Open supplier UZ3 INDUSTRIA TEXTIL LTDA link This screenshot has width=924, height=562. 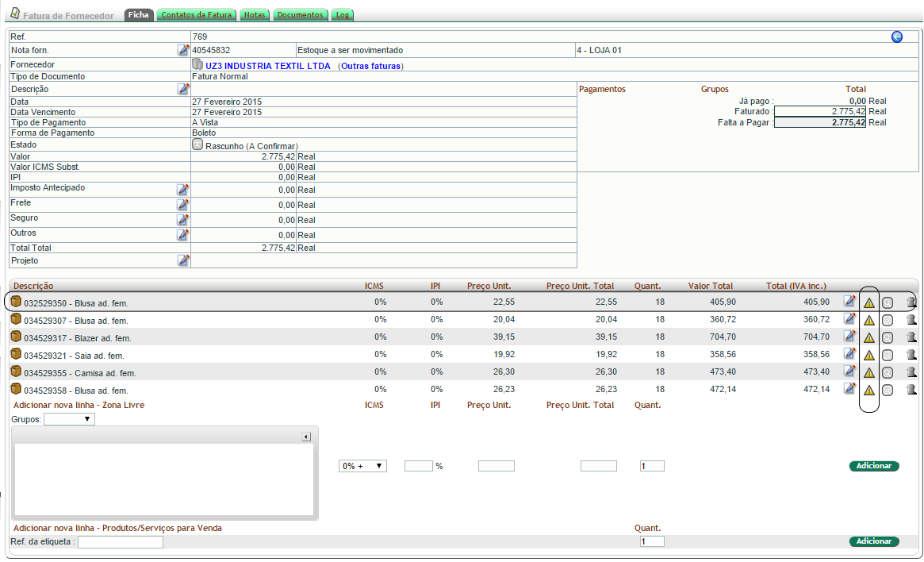tap(268, 66)
